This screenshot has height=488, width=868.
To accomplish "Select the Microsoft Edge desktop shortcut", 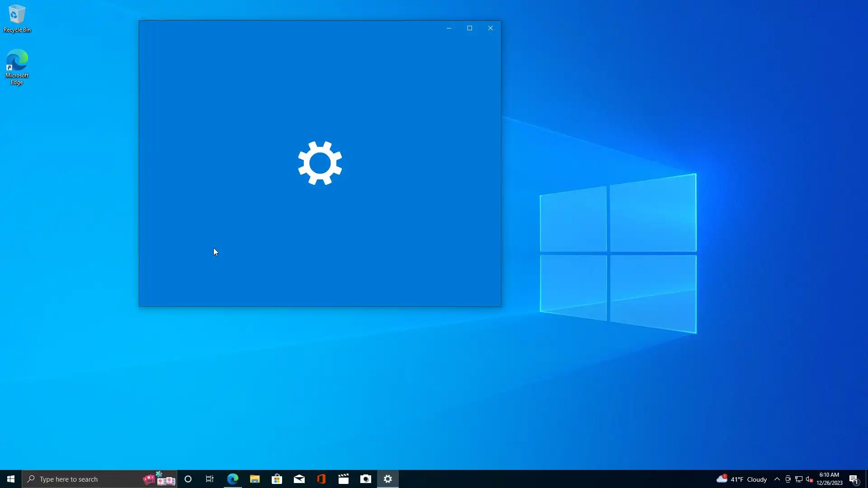I will click(x=17, y=66).
